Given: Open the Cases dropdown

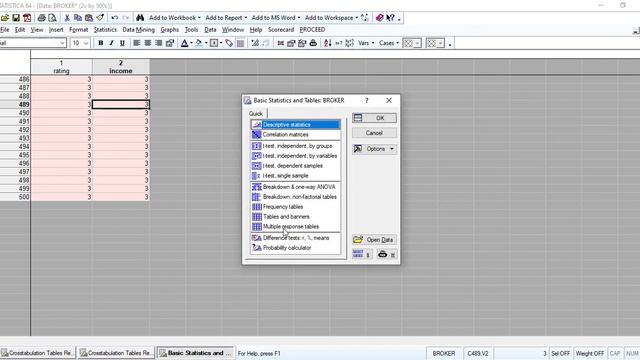Looking at the screenshot, I should (x=389, y=43).
